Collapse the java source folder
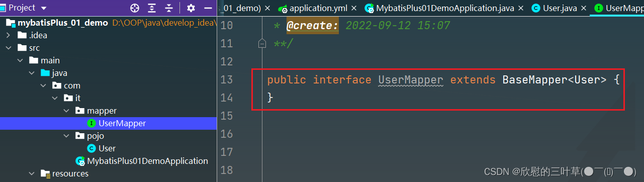The height and width of the screenshot is (182, 644). 32,73
